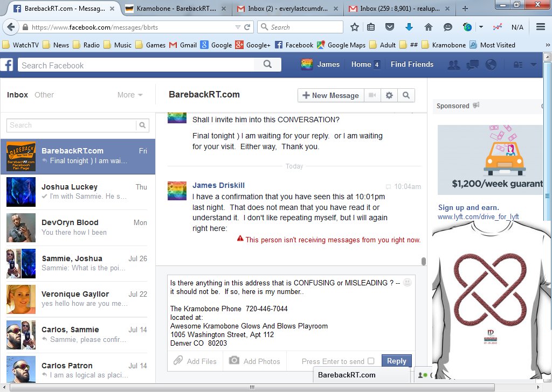Open the Carlos, Sammie conversation
This screenshot has width=552, height=392.
point(78,335)
